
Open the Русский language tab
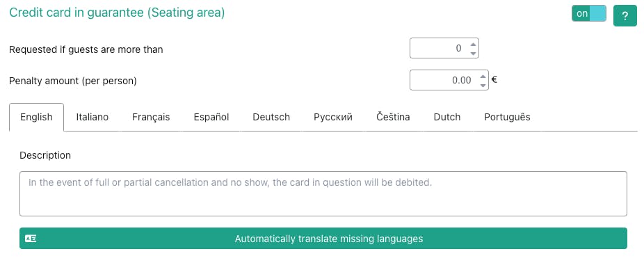[x=333, y=117]
